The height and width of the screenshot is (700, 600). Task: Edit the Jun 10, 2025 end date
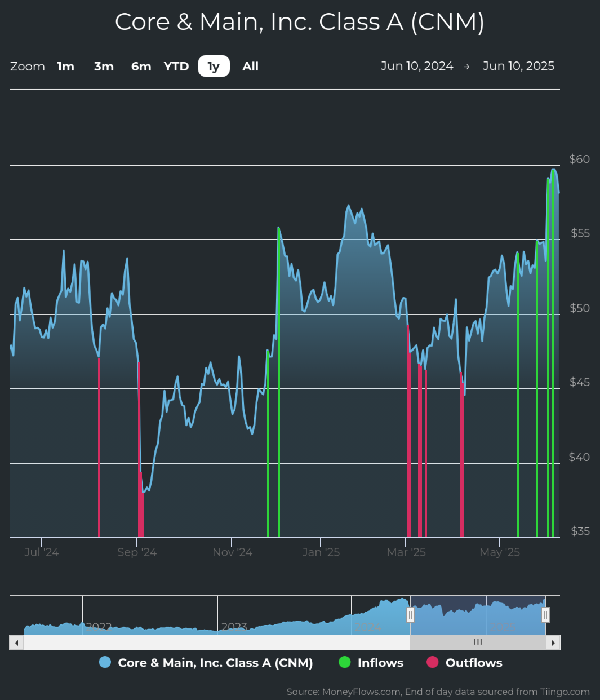518,66
